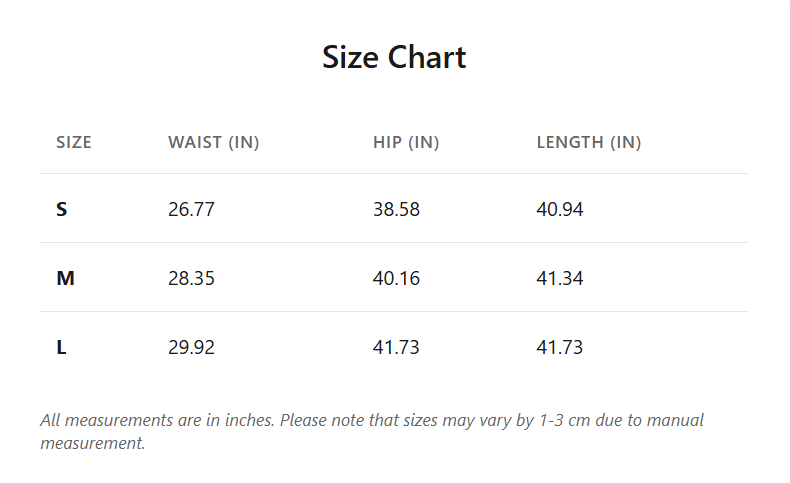Click length value 40.94 for size S

click(x=560, y=209)
